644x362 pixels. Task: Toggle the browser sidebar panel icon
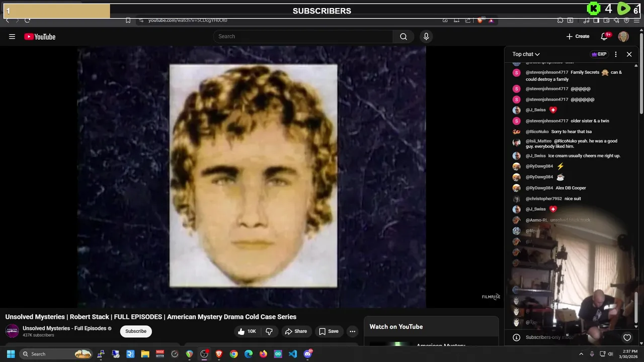pos(596,20)
